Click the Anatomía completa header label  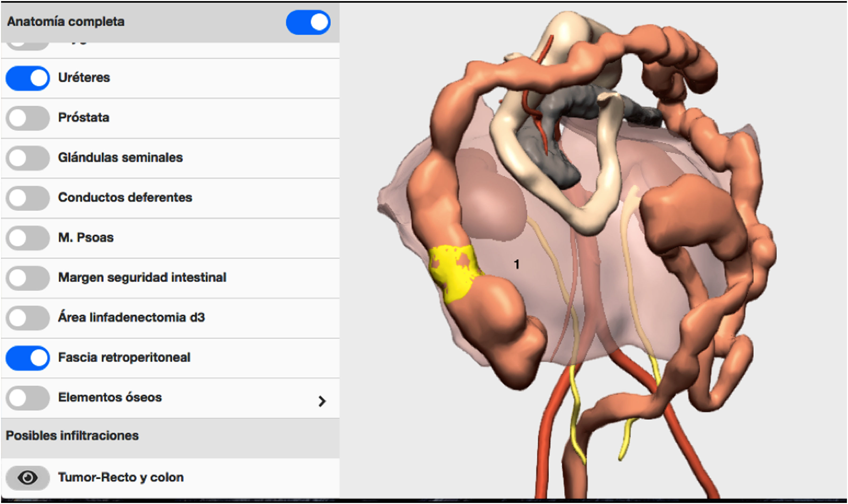click(x=66, y=22)
